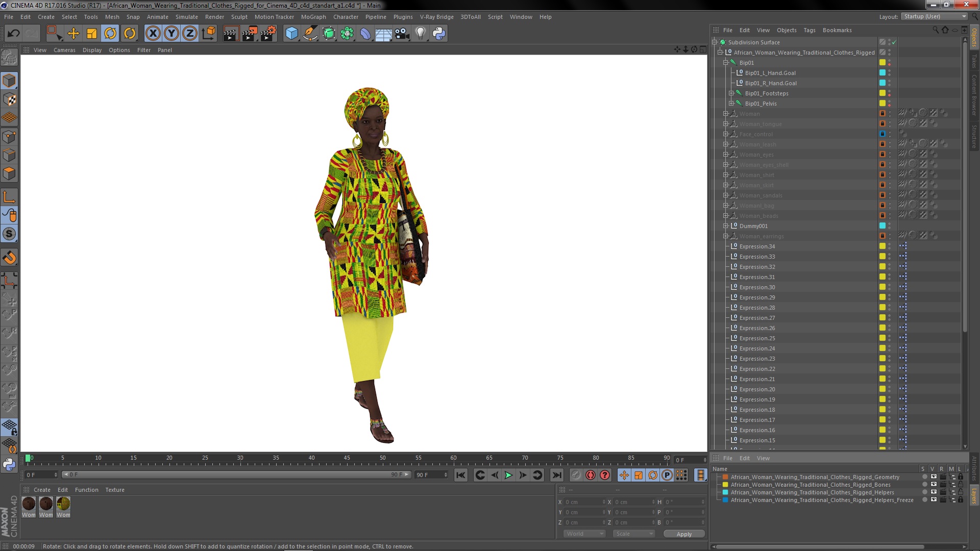Go to start of animation
The image size is (980, 551).
(x=460, y=475)
